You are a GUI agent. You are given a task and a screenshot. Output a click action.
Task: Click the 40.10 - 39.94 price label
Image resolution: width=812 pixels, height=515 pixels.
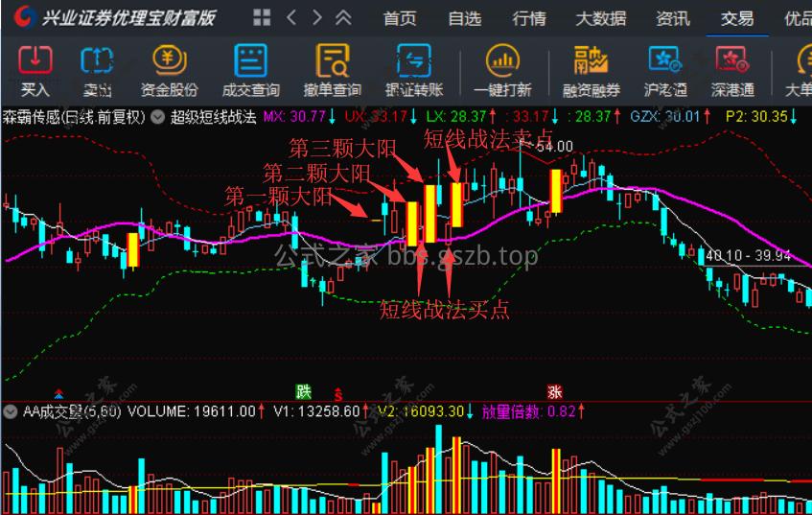pos(749,255)
